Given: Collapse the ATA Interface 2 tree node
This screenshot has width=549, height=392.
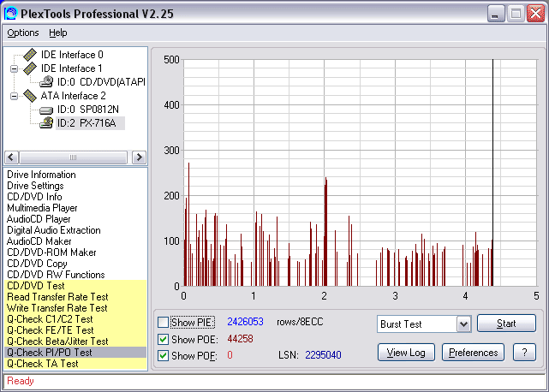Looking at the screenshot, I should 14,96.
